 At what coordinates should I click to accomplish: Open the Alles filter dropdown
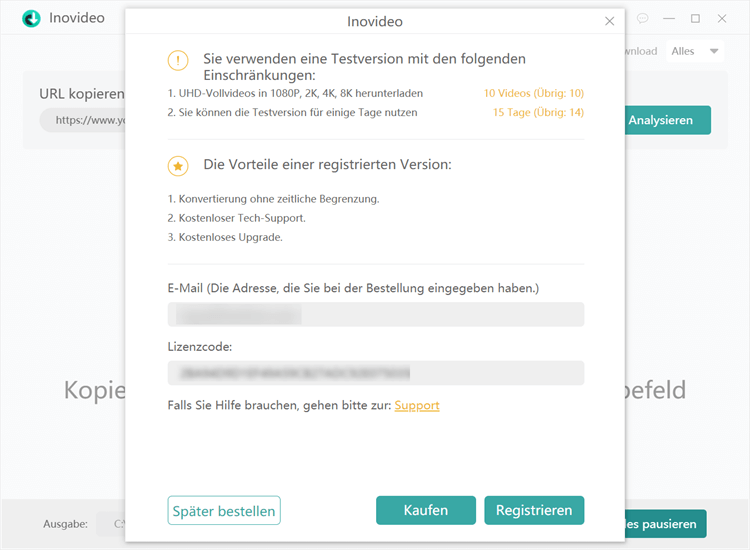coord(695,51)
